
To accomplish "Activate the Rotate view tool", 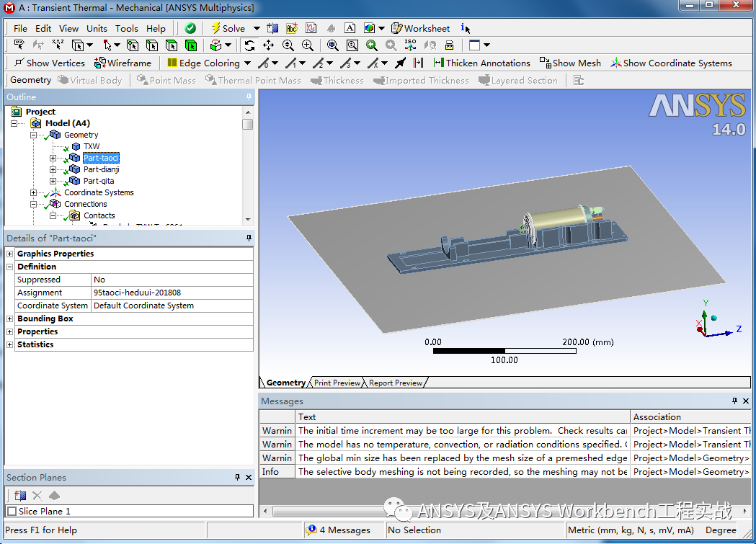I will [x=249, y=45].
